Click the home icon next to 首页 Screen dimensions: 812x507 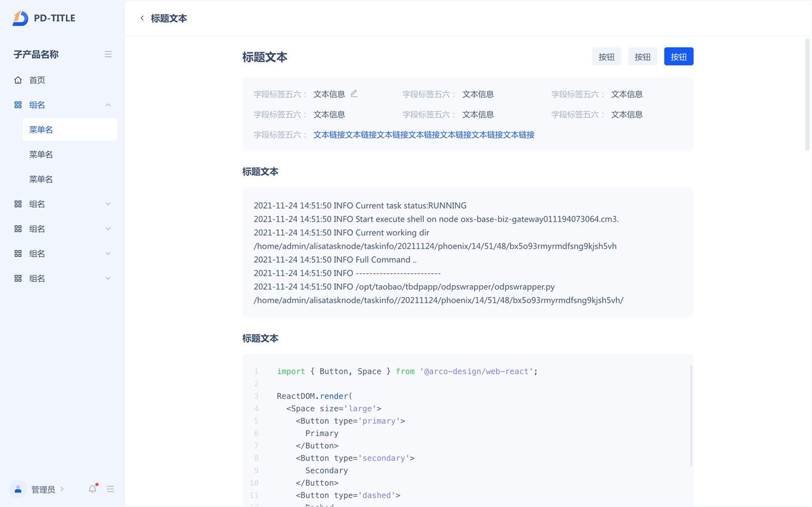pos(18,80)
